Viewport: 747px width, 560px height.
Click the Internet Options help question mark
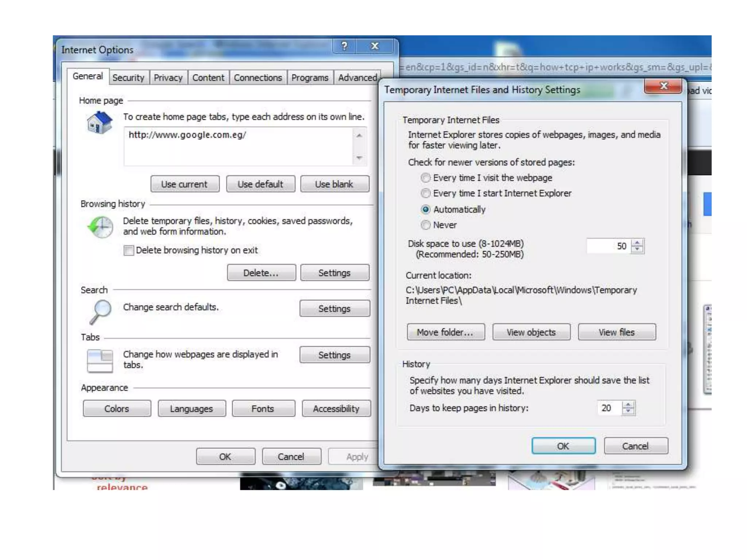click(344, 46)
